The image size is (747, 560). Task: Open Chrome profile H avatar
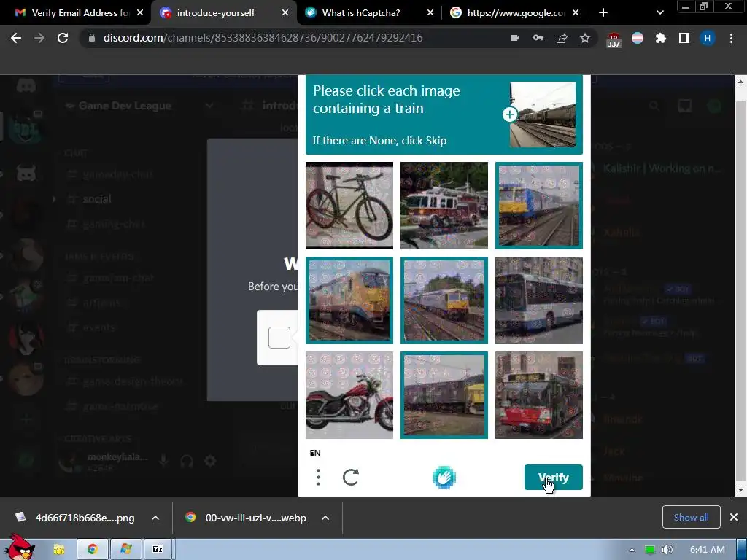pos(708,38)
